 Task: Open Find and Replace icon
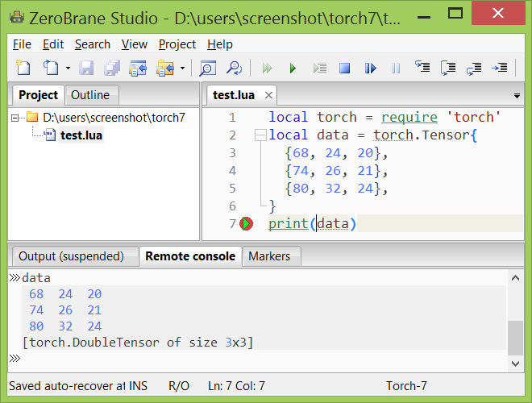click(x=234, y=68)
